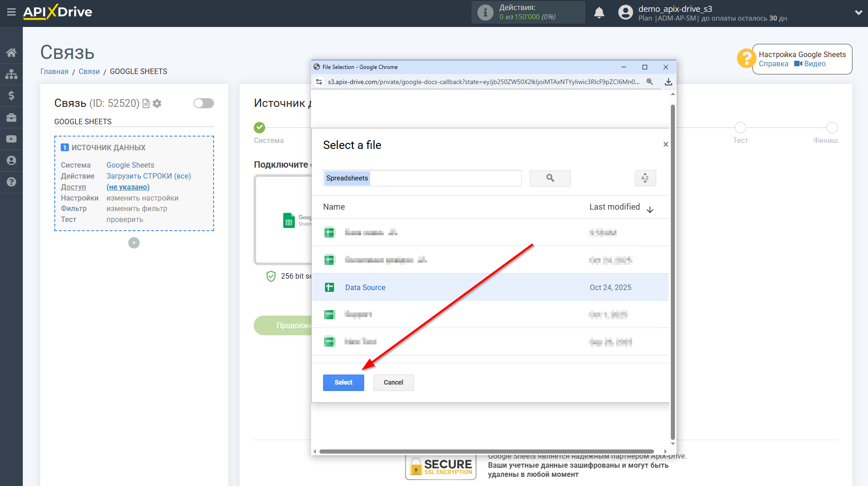Screen dimensions: 868x486
Task: Open the help icon at the sidebar bottom
Action: click(11, 182)
